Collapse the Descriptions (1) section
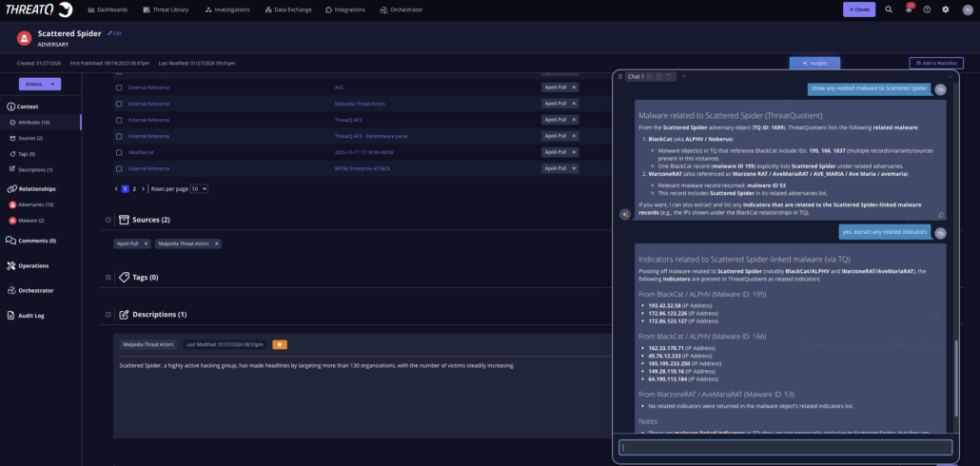Screen dimensions: 980x466 (x=108, y=314)
